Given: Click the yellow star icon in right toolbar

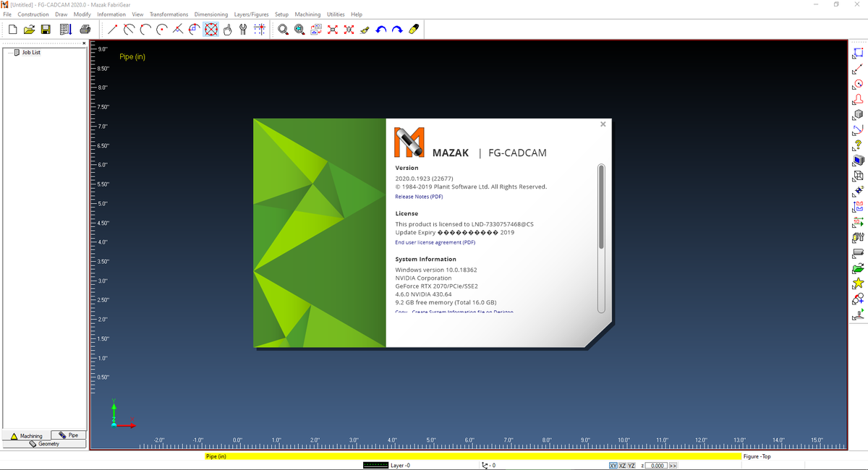Looking at the screenshot, I should [859, 283].
